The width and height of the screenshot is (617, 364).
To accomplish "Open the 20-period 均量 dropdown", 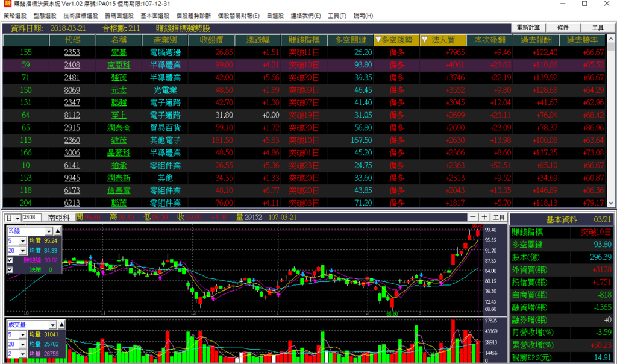I will [x=23, y=344].
